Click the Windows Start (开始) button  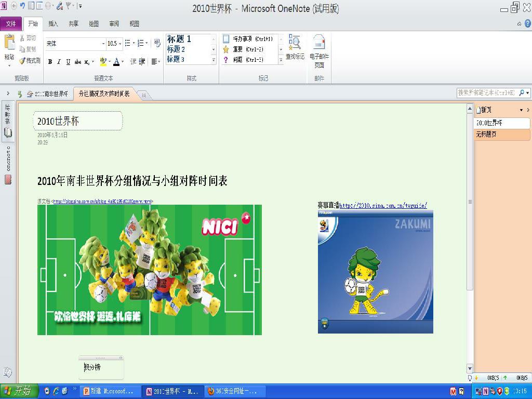tap(19, 391)
